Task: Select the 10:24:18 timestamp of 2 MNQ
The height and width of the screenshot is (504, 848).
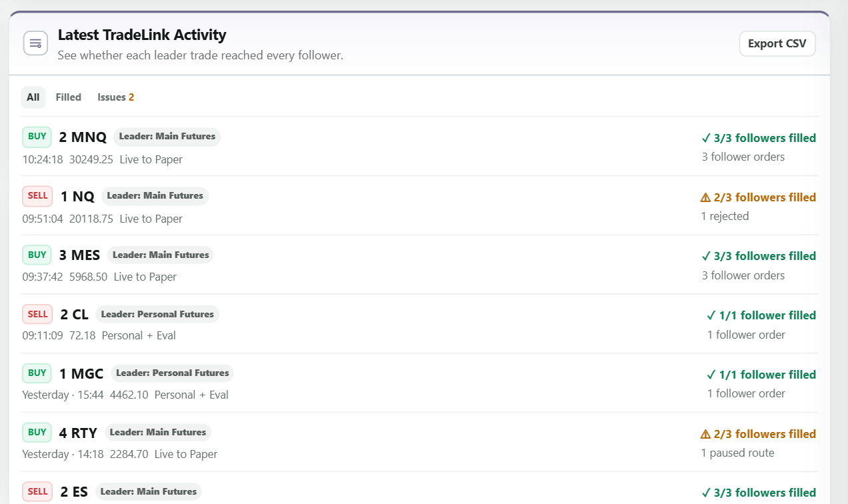Action: [x=43, y=159]
